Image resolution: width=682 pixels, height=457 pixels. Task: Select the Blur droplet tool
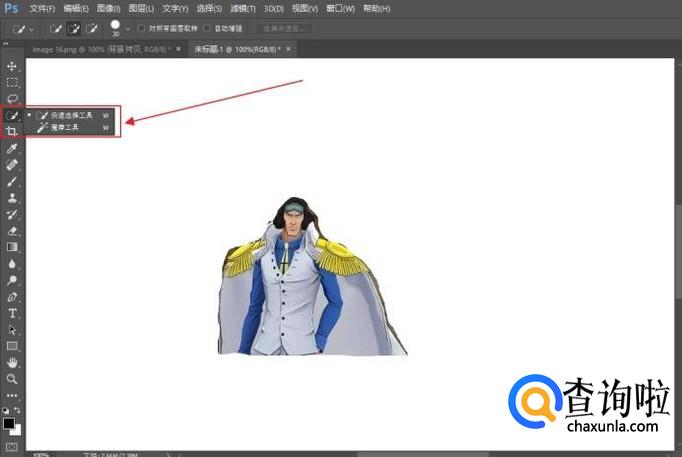click(x=12, y=264)
